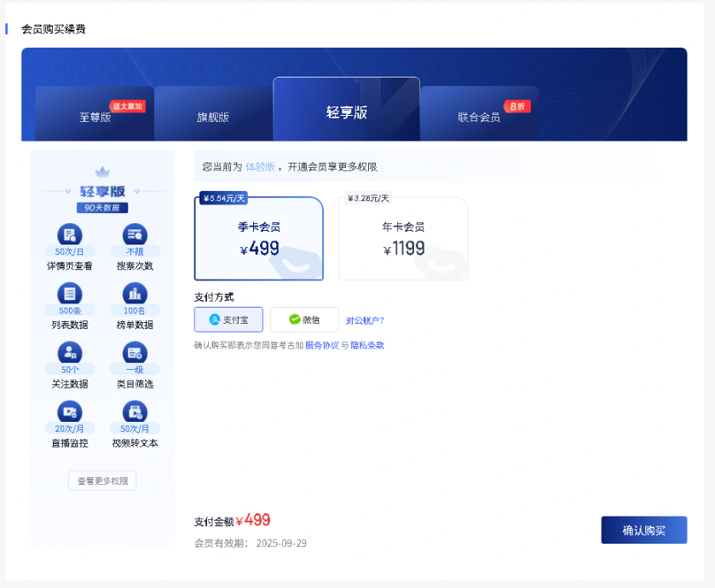Viewport: 715px width, 588px height.
Task: Select the 季卡会员 ¥499 plan
Action: click(x=259, y=239)
